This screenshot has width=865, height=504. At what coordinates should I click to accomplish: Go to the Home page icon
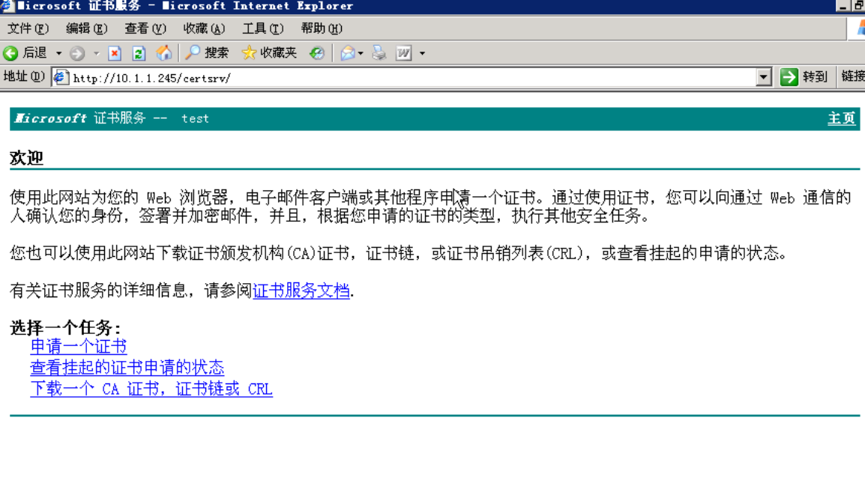(164, 53)
